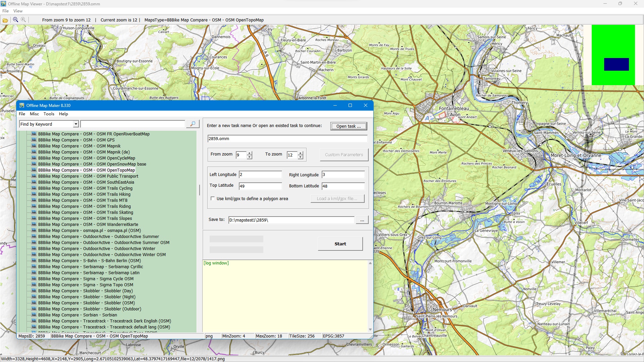The height and width of the screenshot is (362, 644).
Task: Click the map icon beside OSM Trails MTB
Action: (x=34, y=200)
